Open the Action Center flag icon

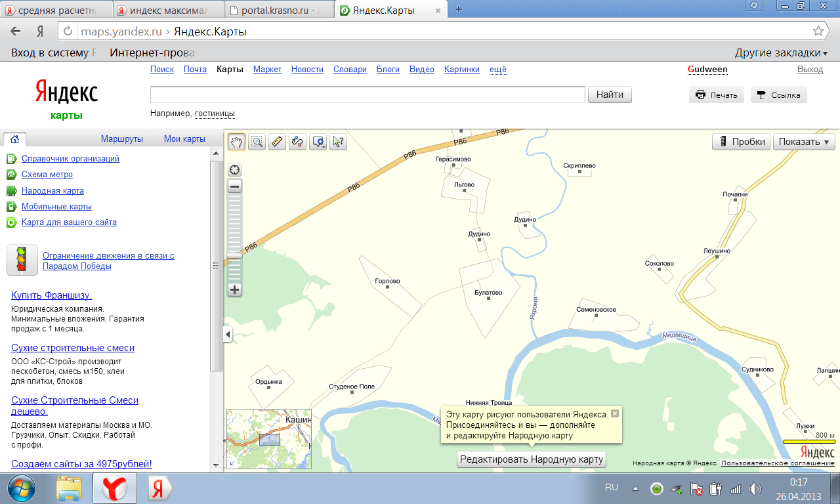click(696, 489)
